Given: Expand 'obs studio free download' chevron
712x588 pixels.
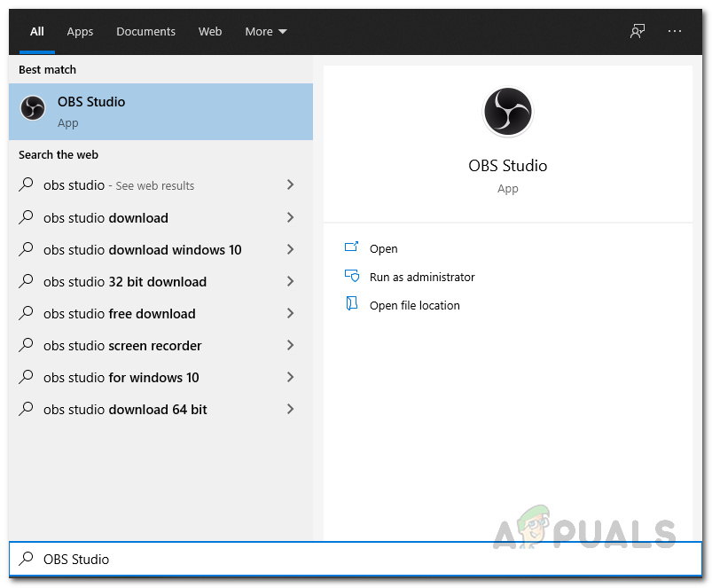Looking at the screenshot, I should (291, 313).
